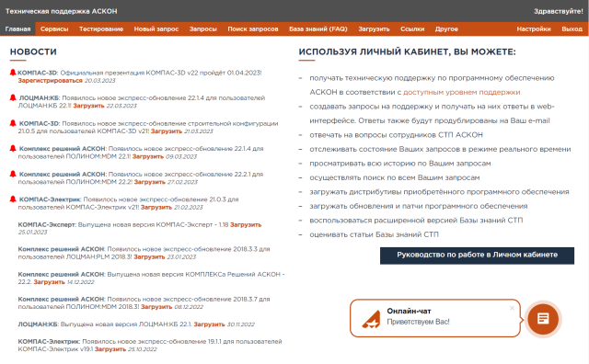Viewport: 589px width, 364px height.
Task: Open Поиск запросов page
Action: pyautogui.click(x=253, y=28)
